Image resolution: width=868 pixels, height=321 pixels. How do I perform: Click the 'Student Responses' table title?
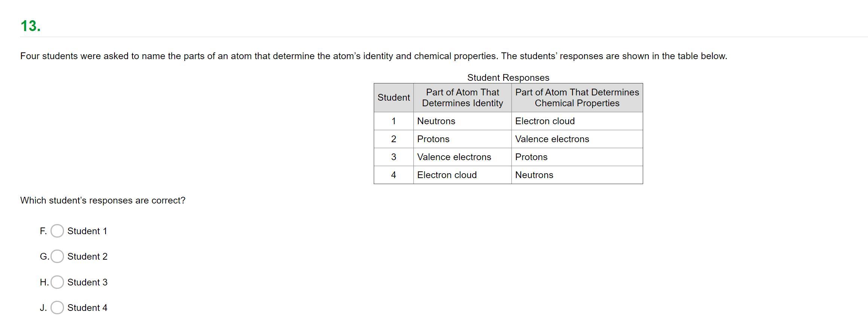point(508,78)
